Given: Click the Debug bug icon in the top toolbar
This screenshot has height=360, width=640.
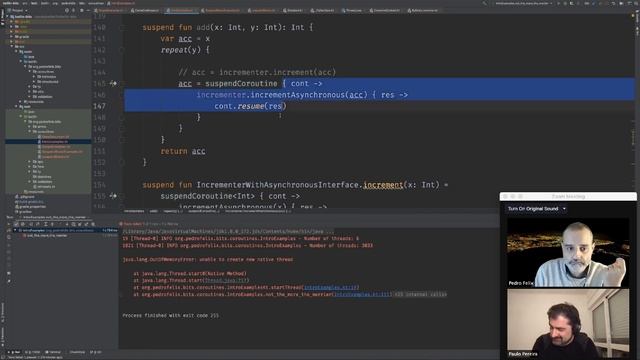Looking at the screenshot, I should tap(565, 3).
